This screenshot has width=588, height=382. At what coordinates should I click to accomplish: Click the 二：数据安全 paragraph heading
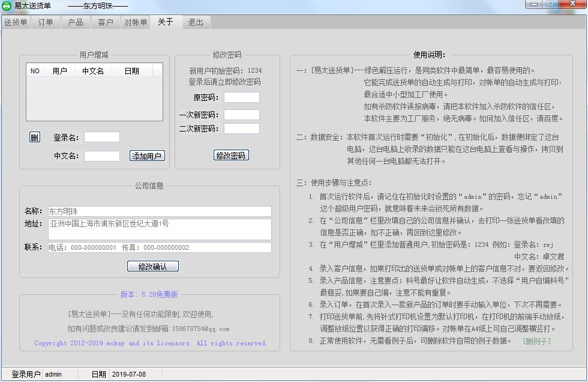[319, 137]
